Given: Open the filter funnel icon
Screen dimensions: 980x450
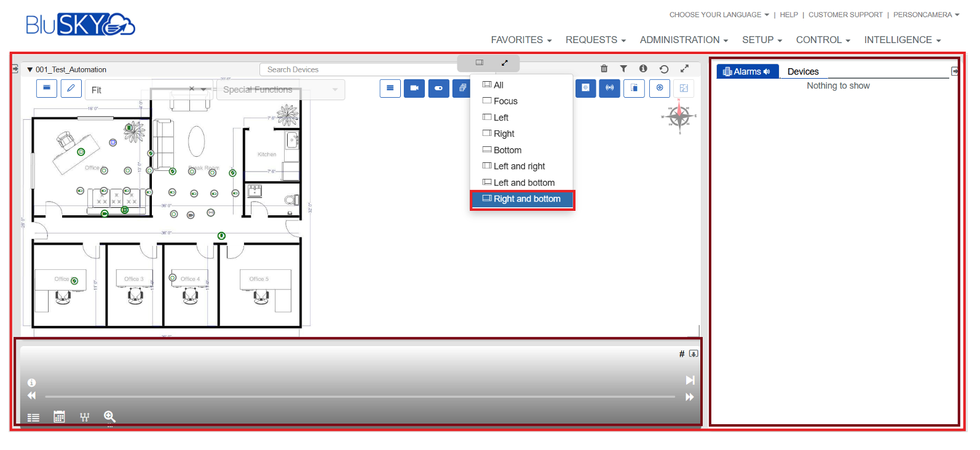Looking at the screenshot, I should coord(623,69).
